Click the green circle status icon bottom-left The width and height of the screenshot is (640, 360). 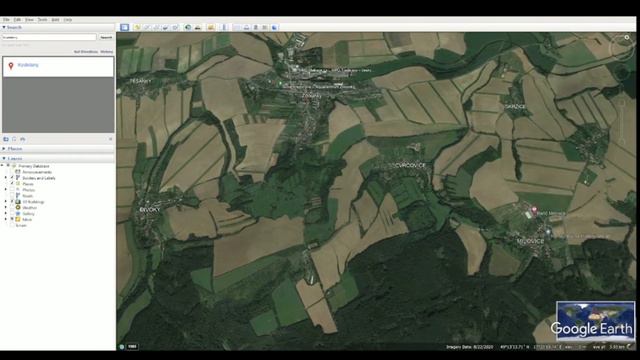(122, 347)
